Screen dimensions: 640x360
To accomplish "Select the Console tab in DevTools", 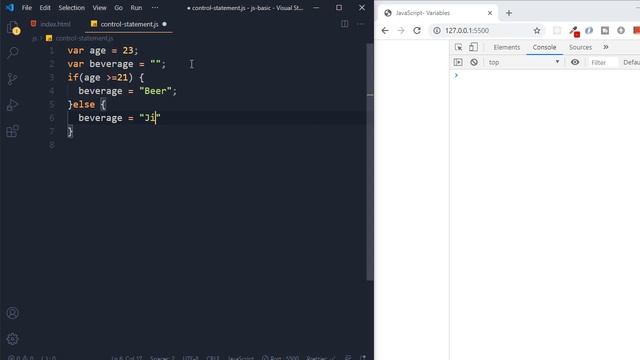I will [544, 47].
